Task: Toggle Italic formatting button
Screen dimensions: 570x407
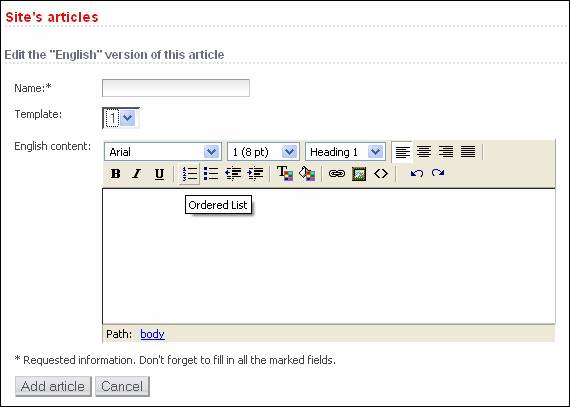Action: pos(137,174)
